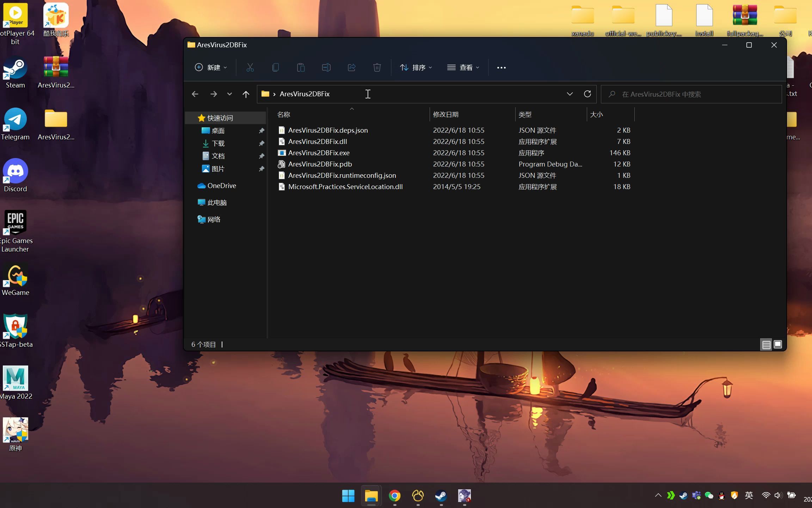
Task: Switch to large thumbnails view toggle
Action: (777, 344)
